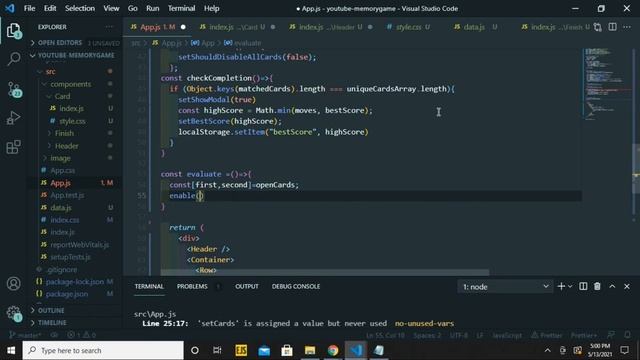Open the Accounts menu icon
The width and height of the screenshot is (640, 360).
13,284
